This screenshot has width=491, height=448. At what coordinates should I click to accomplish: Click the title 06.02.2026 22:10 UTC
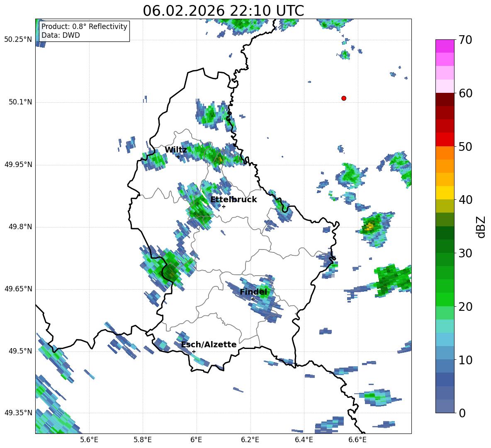pyautogui.click(x=223, y=11)
